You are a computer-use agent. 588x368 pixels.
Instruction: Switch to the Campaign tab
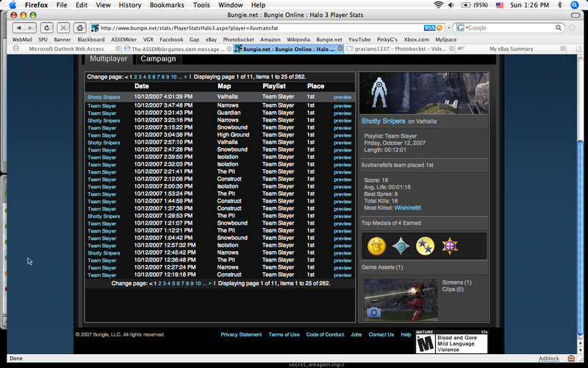point(158,59)
